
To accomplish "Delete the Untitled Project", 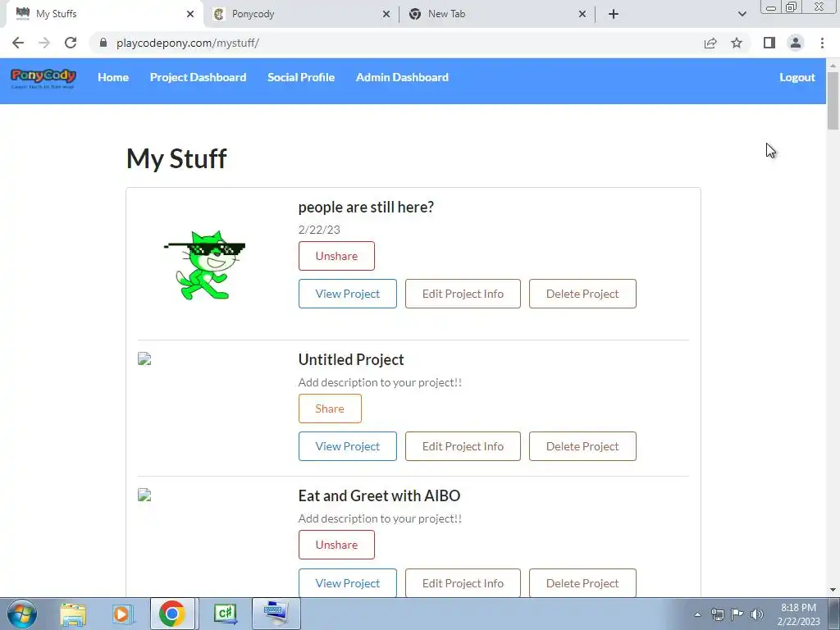I will [582, 446].
